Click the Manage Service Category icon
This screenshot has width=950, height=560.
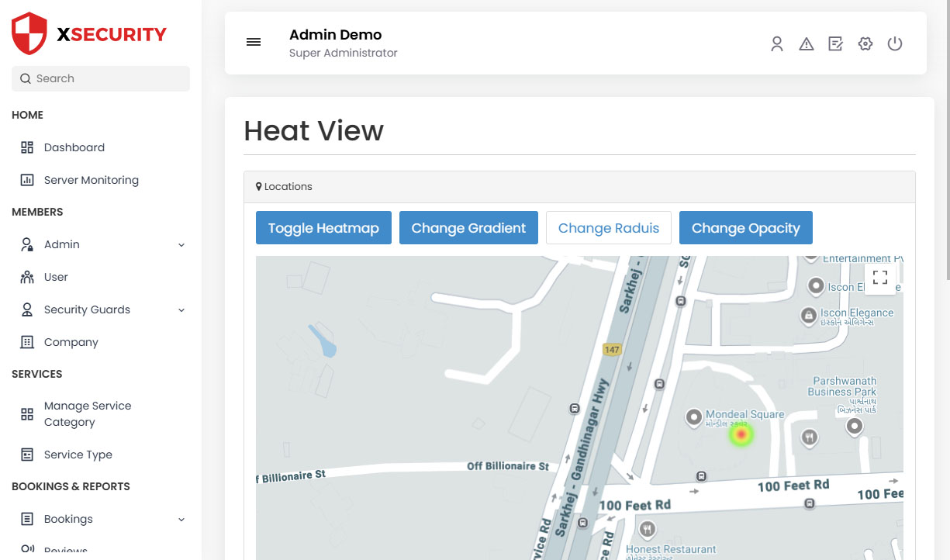pos(27,414)
